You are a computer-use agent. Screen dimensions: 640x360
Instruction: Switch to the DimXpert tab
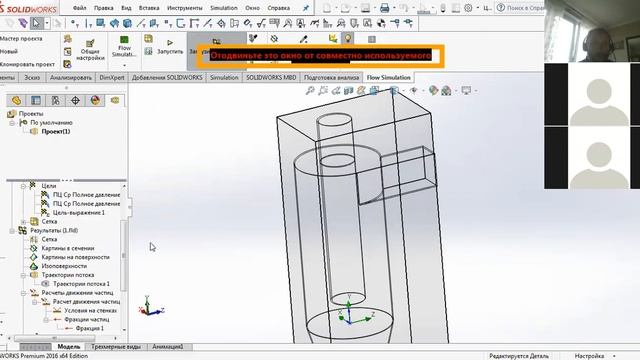coord(112,78)
